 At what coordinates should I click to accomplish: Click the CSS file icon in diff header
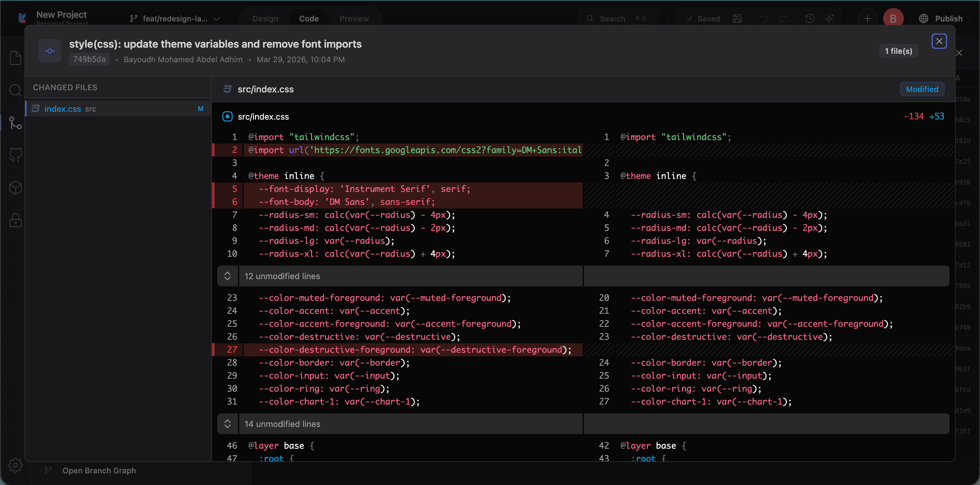tap(227, 89)
